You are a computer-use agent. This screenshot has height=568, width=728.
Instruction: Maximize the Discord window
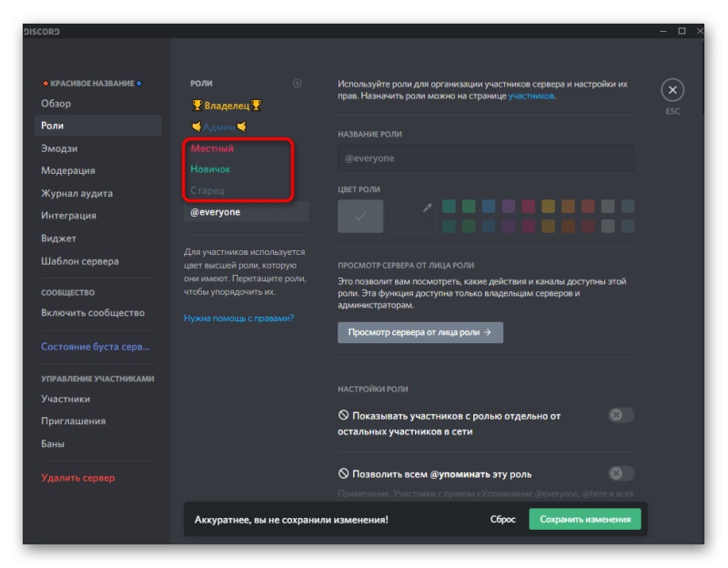click(x=682, y=31)
